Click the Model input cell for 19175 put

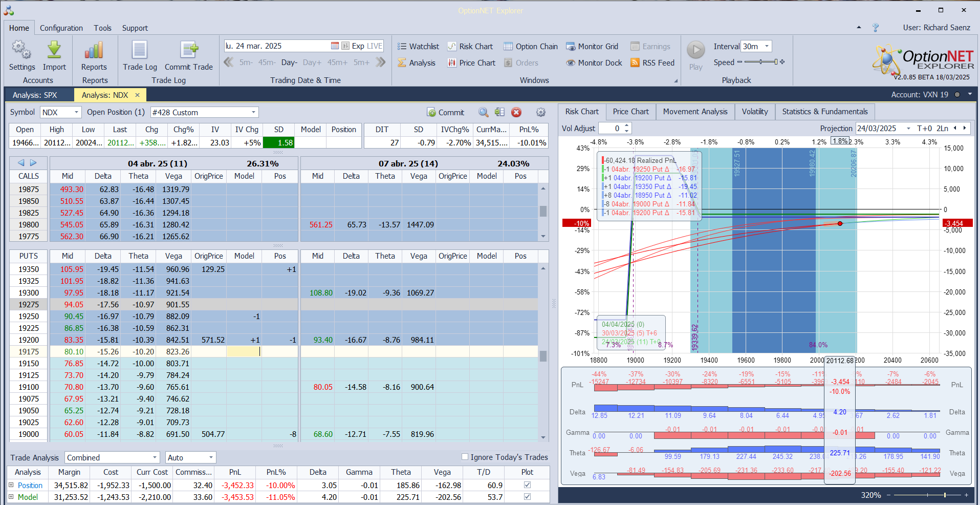(x=244, y=351)
